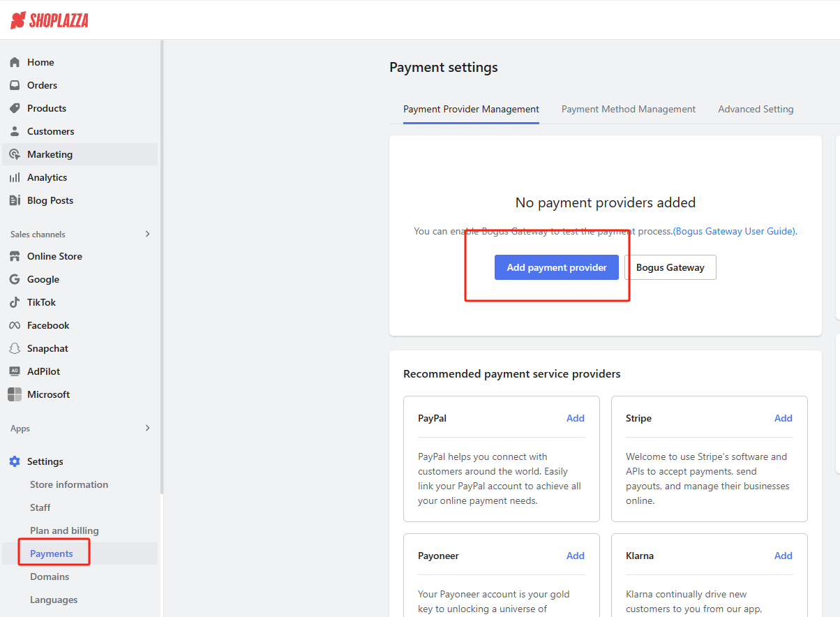Click the Google G icon
Image resolution: width=840 pixels, height=617 pixels.
point(15,279)
